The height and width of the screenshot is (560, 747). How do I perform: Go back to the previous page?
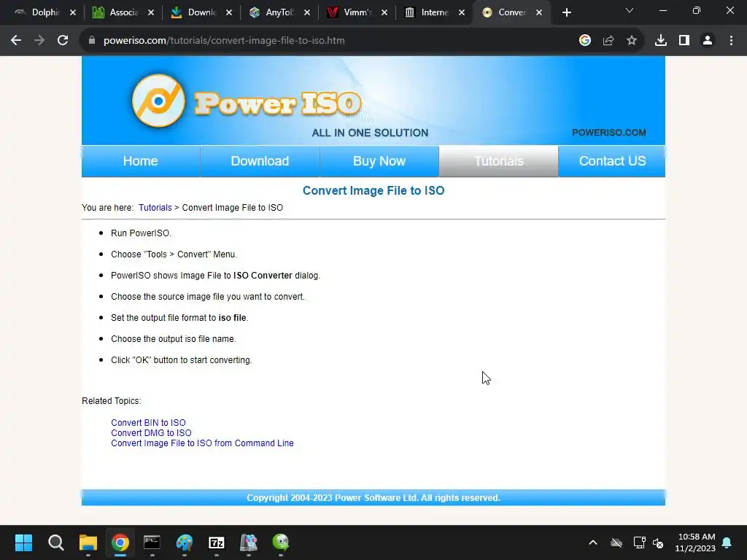[16, 41]
